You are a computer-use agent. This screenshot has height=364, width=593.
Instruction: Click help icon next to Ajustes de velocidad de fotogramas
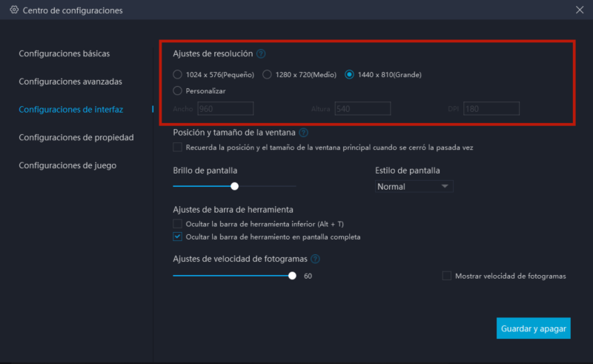(315, 259)
